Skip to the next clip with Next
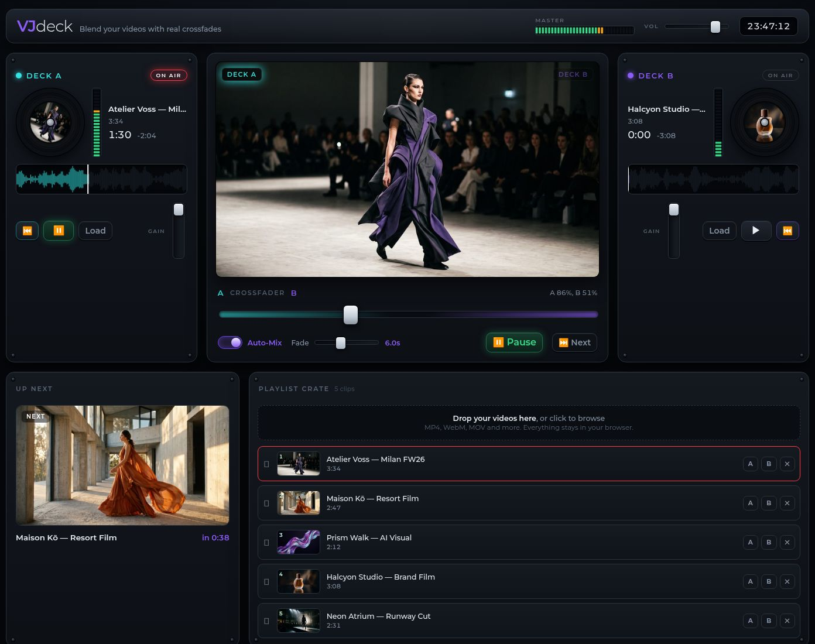This screenshot has height=644, width=815. [x=574, y=342]
